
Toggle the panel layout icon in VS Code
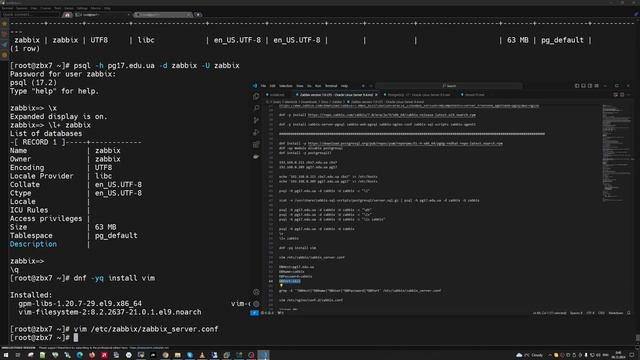(x=583, y=86)
